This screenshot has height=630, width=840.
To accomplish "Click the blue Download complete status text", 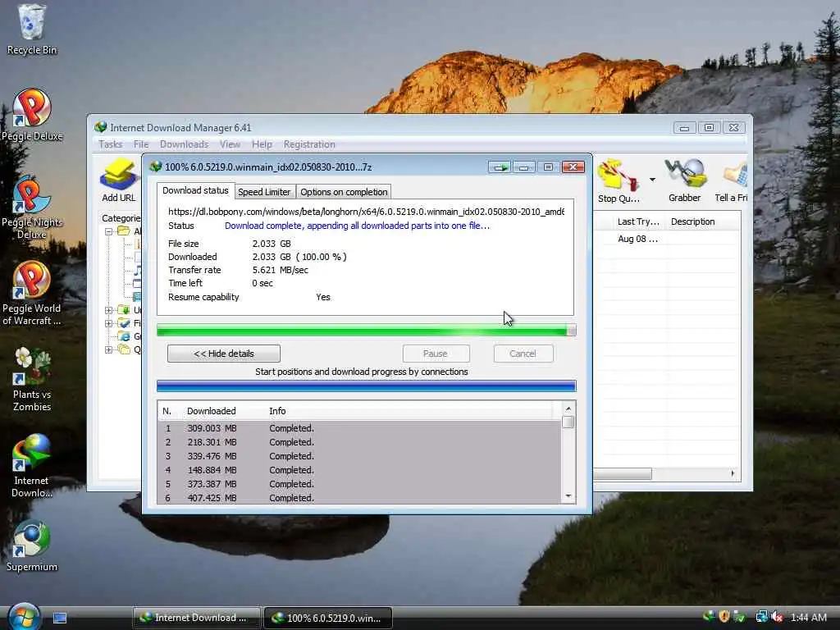I will point(357,226).
